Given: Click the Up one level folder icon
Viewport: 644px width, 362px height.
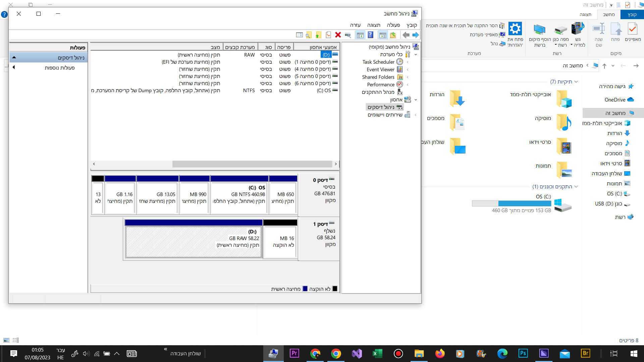Looking at the screenshot, I should pyautogui.click(x=393, y=35).
